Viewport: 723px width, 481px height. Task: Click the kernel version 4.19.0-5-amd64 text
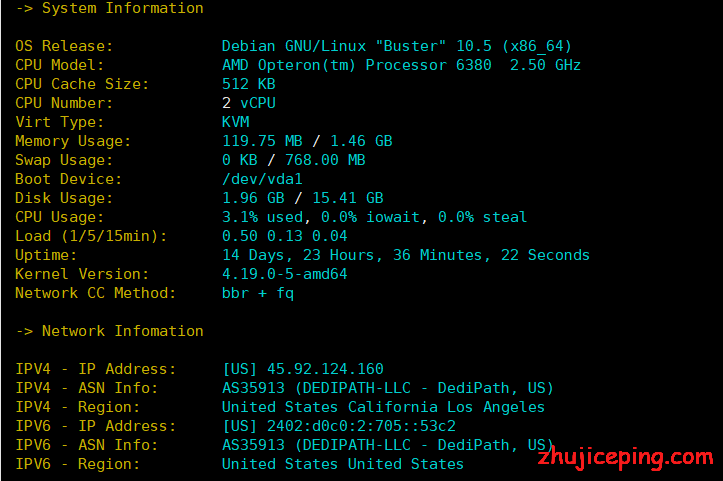click(284, 274)
